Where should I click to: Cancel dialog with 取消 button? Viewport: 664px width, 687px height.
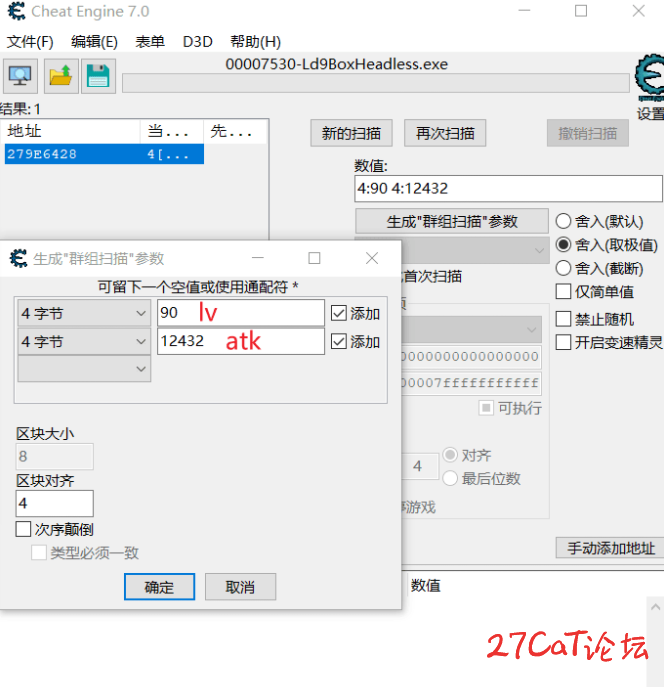[x=240, y=587]
